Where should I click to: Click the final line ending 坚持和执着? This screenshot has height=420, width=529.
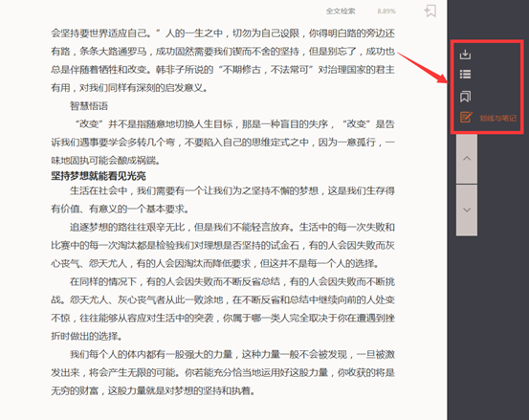coord(153,391)
